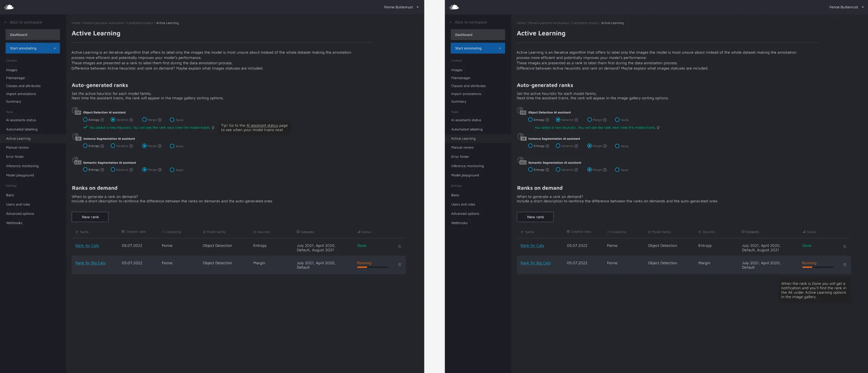Click Variance help icon under Instance Segmentation, left mockup
Image resolution: width=868 pixels, height=373 pixels.
click(x=131, y=146)
